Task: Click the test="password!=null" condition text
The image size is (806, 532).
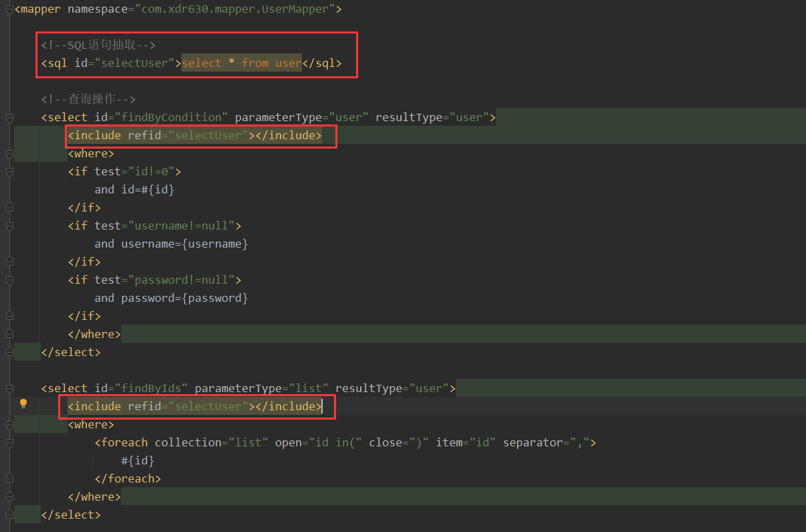Action: 165,280
